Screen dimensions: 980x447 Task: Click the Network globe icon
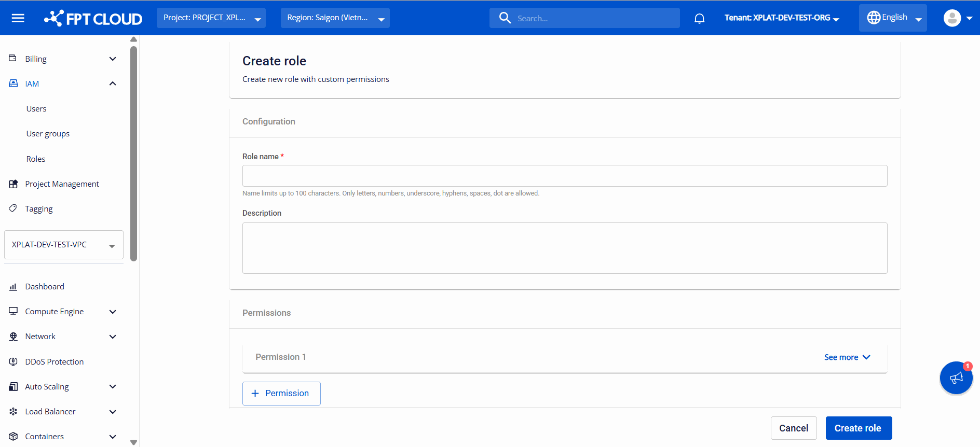[x=13, y=336]
